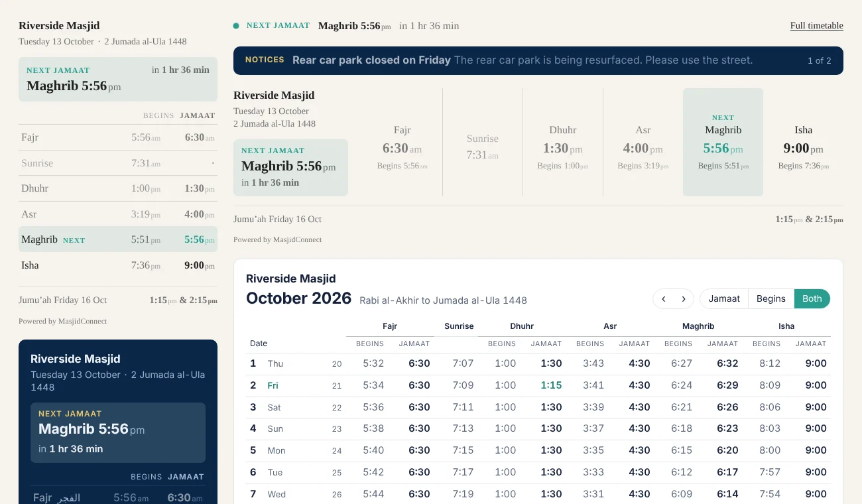Click the Sunrise column header in timetable
This screenshot has width=862, height=504.
pyautogui.click(x=459, y=326)
